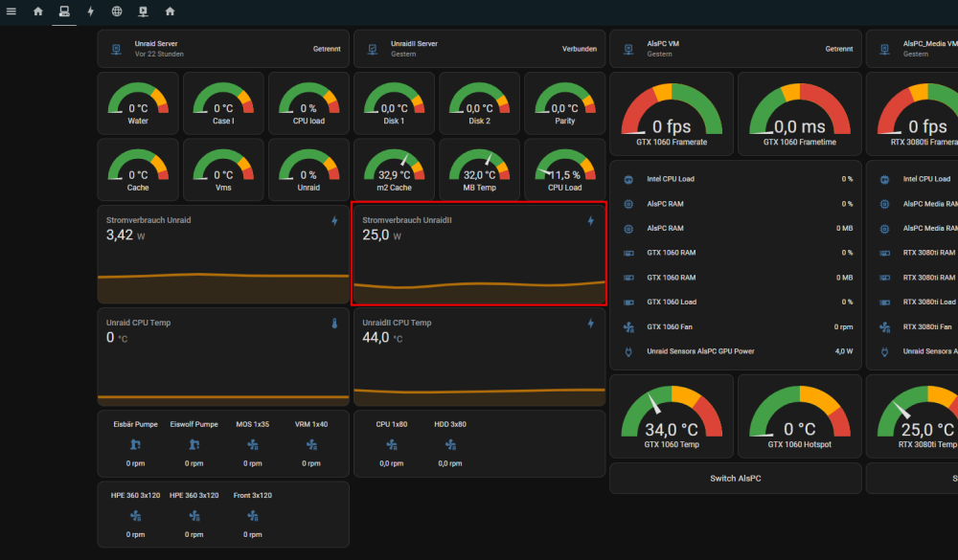Click the GTX 1060 Fan icon

tap(628, 327)
